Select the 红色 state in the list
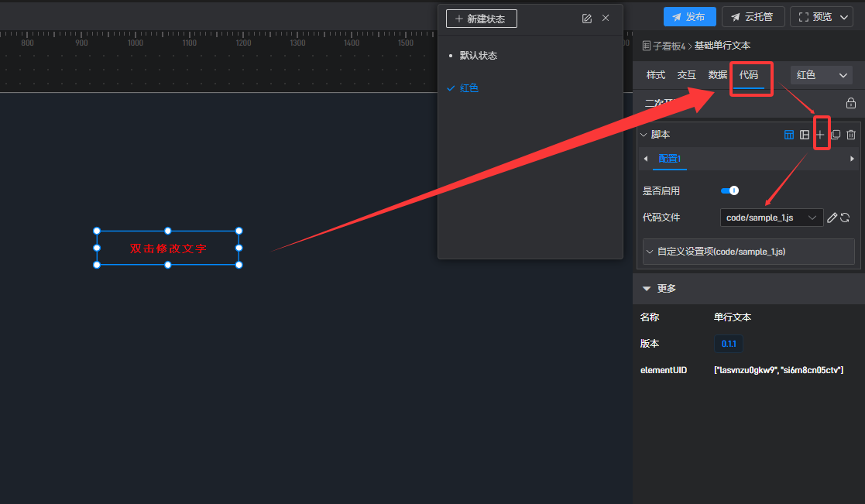 point(469,88)
